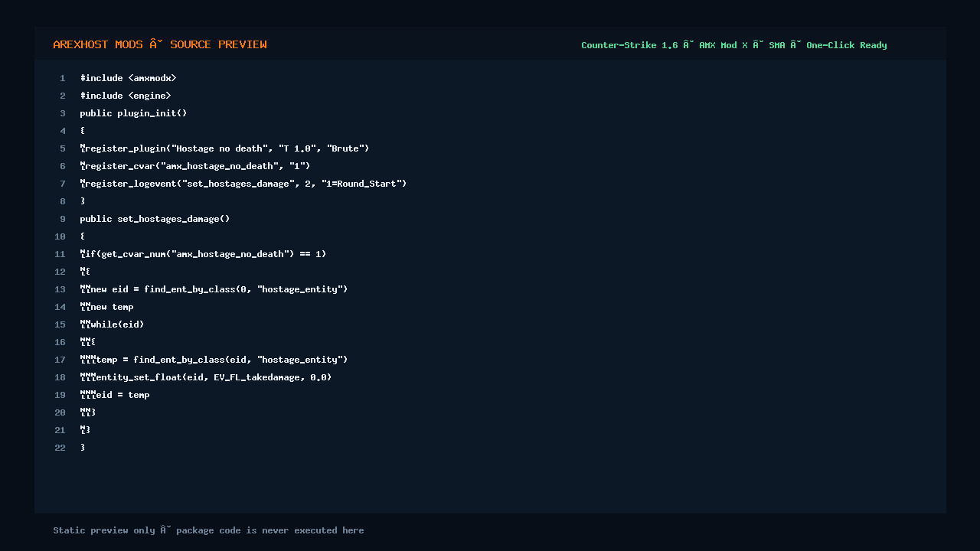Image resolution: width=980 pixels, height=551 pixels.
Task: Click the AREXHOST MODS SOURCE PREVIEW title
Action: 160,44
